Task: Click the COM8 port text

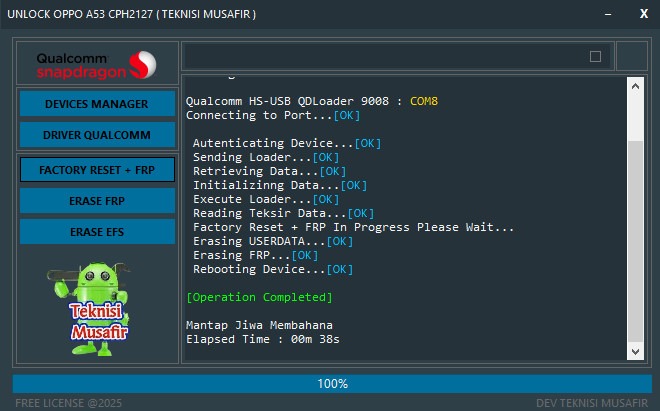Action: [424, 101]
